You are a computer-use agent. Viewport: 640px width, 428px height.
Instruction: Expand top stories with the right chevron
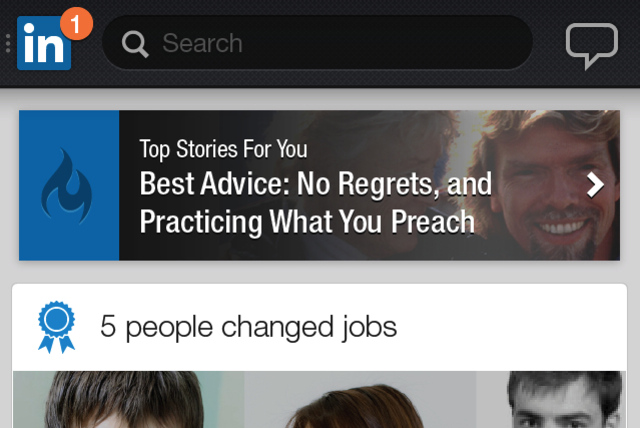tap(595, 185)
